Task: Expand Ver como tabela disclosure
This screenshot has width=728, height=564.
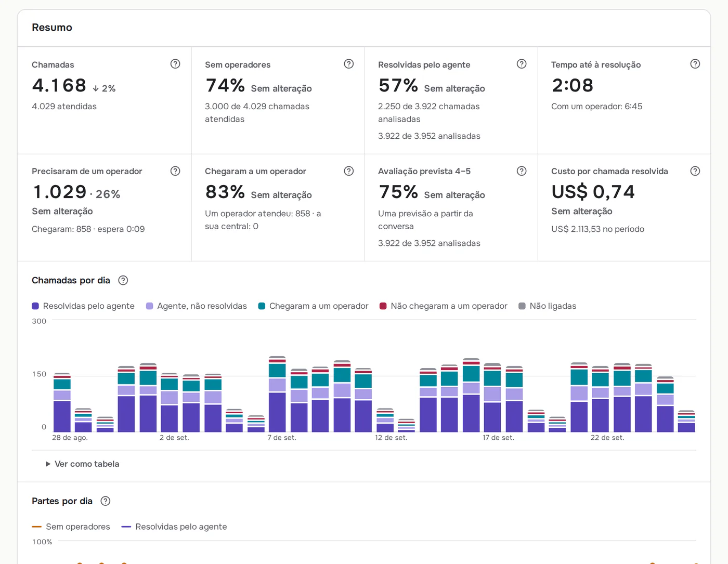Action: (x=82, y=464)
